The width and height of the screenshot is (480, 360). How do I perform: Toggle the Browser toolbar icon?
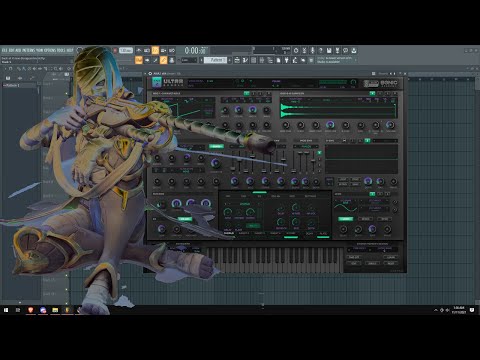coord(270,60)
